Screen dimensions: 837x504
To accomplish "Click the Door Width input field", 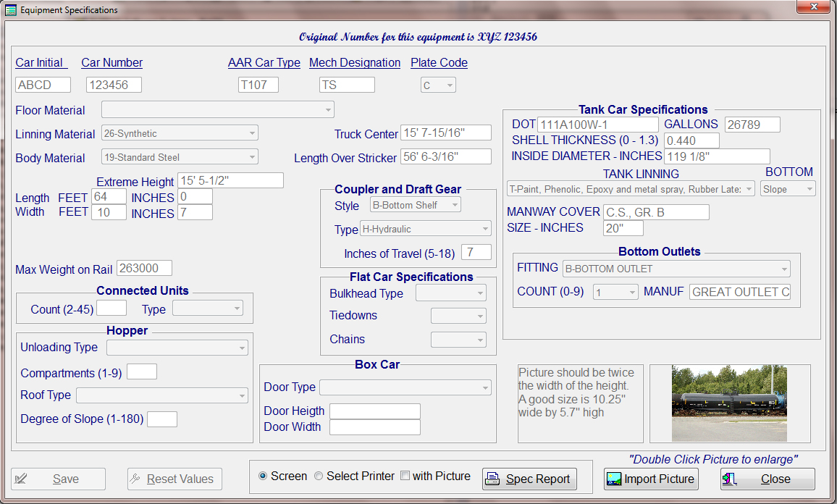I will tap(375, 427).
